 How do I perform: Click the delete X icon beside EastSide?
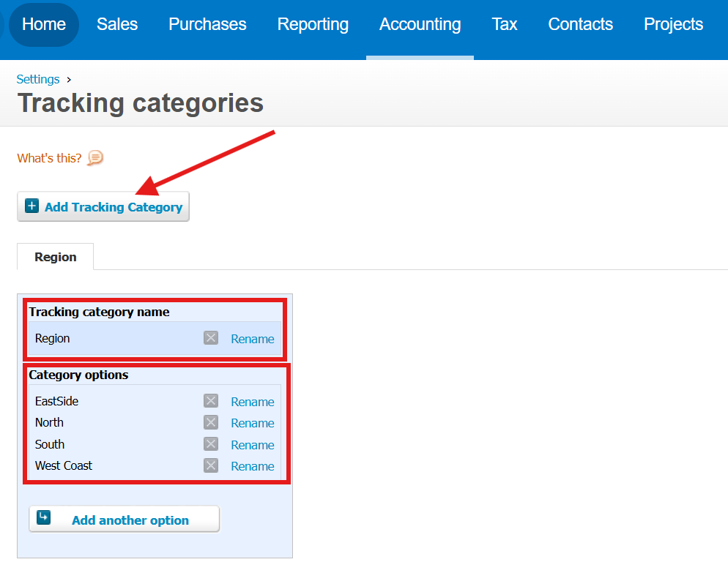pos(210,400)
